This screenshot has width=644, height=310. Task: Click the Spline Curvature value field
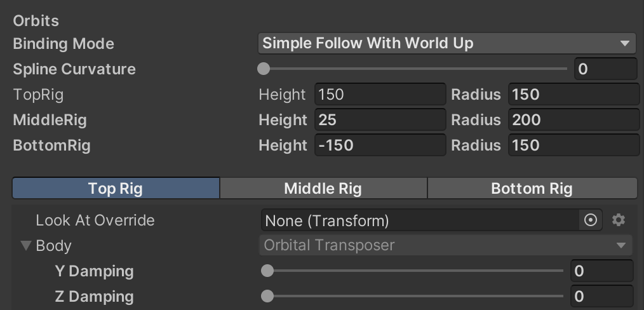pyautogui.click(x=606, y=69)
